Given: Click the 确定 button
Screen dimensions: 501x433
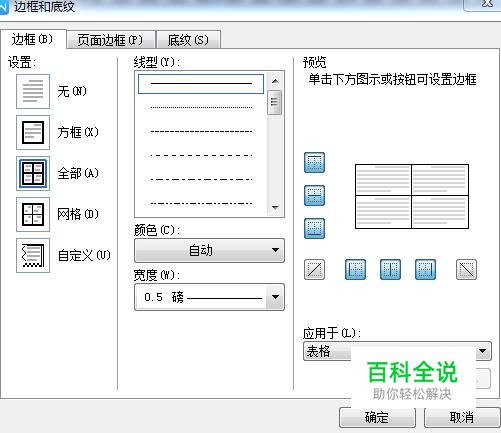Looking at the screenshot, I should click(x=377, y=417).
